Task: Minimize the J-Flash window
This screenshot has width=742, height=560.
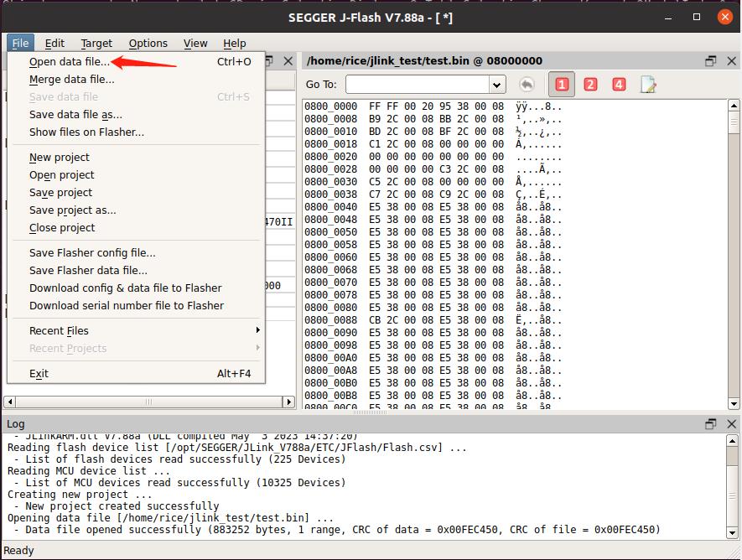Action: pos(668,18)
